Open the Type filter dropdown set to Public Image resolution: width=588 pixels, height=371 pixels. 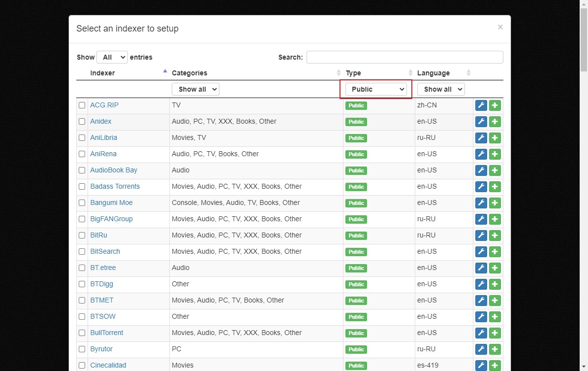[x=376, y=89]
